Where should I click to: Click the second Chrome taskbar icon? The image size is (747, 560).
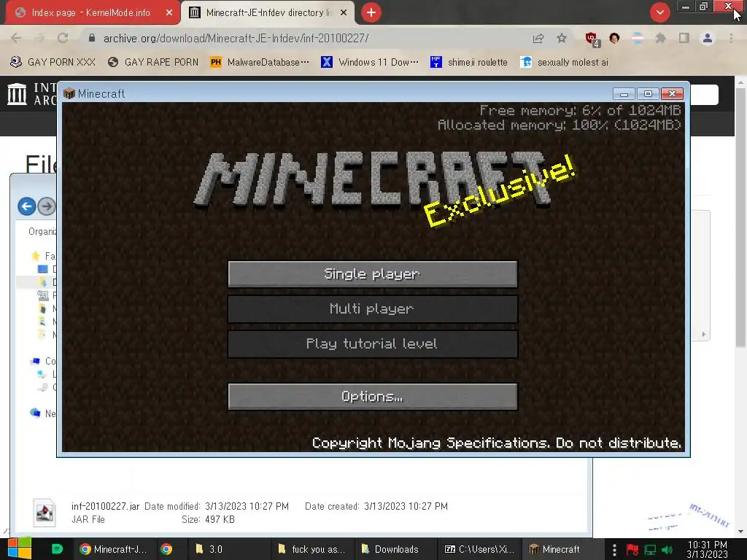tap(166, 549)
